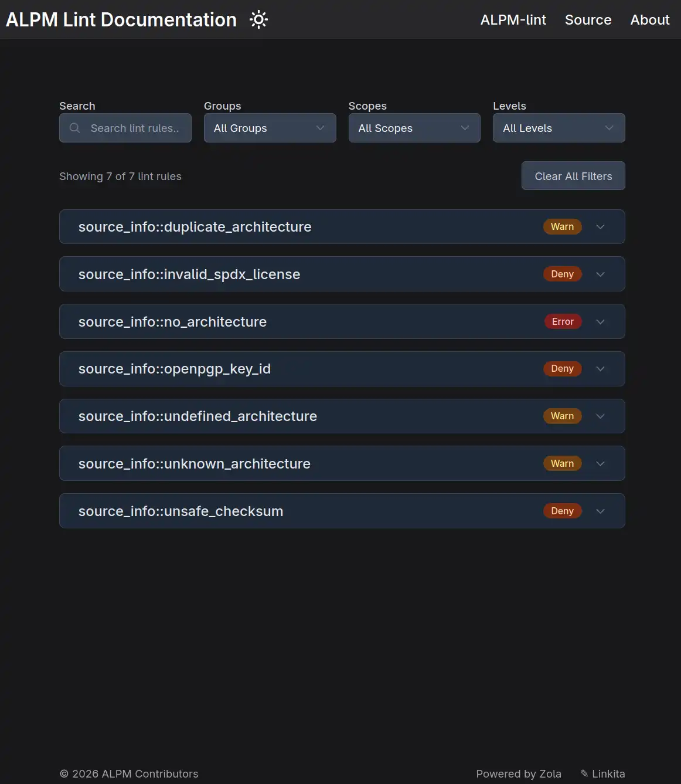The width and height of the screenshot is (681, 784).
Task: Open the Source navigation link
Action: tap(588, 20)
